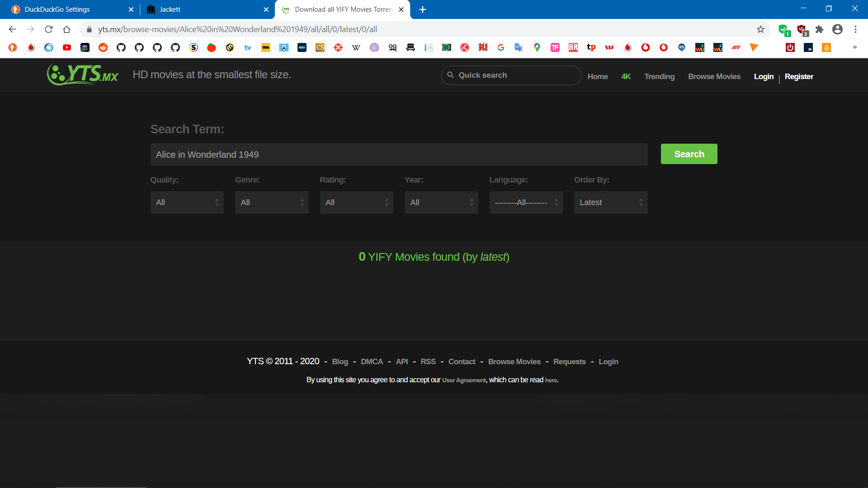Open the Quality filter dropdown
Viewport: 868px width, 488px height.
pos(187,202)
